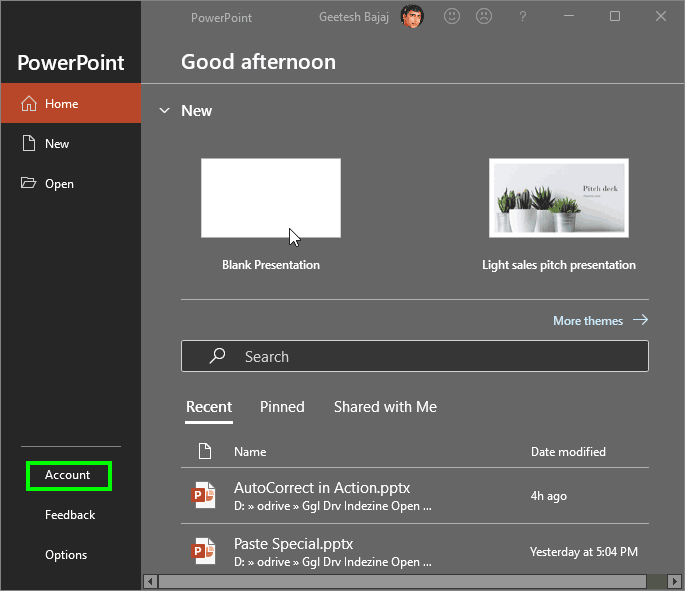
Task: Open PowerPoint Options
Action: click(x=66, y=555)
